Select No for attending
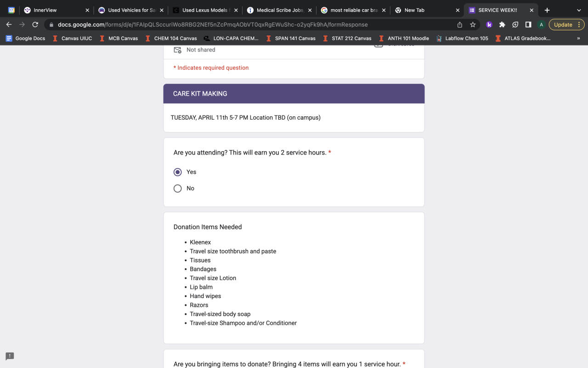This screenshot has width=588, height=368. coord(178,189)
